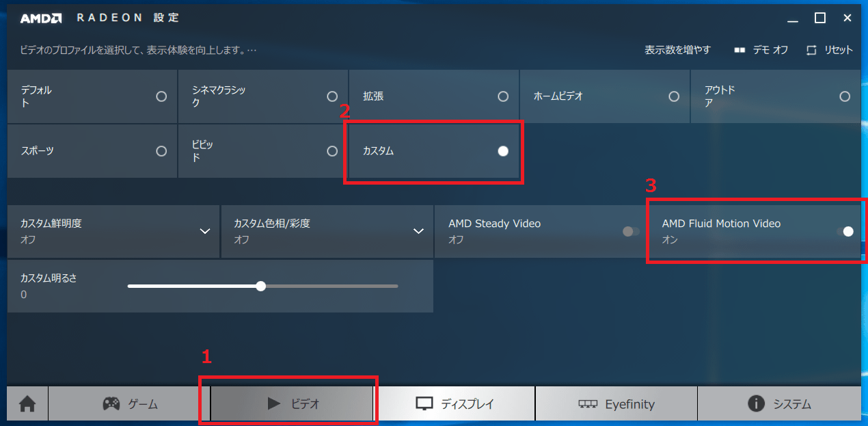Click the リセット reset icon
The image size is (868, 426).
click(x=812, y=50)
